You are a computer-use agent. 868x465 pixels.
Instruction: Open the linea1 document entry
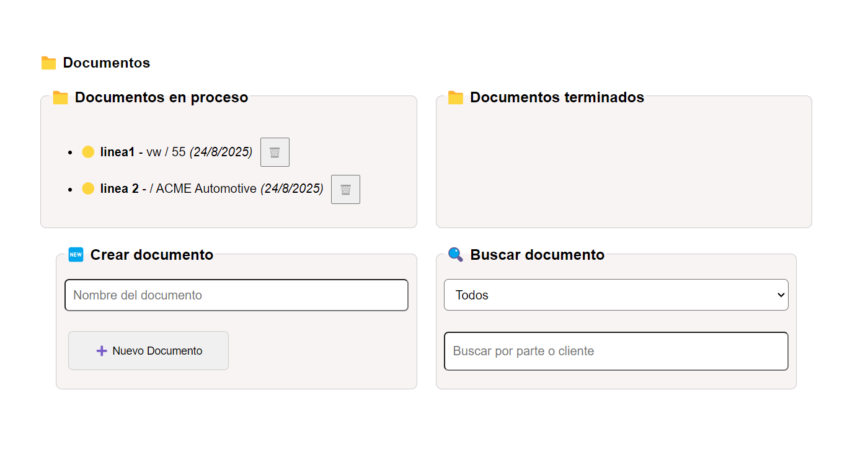tap(117, 152)
